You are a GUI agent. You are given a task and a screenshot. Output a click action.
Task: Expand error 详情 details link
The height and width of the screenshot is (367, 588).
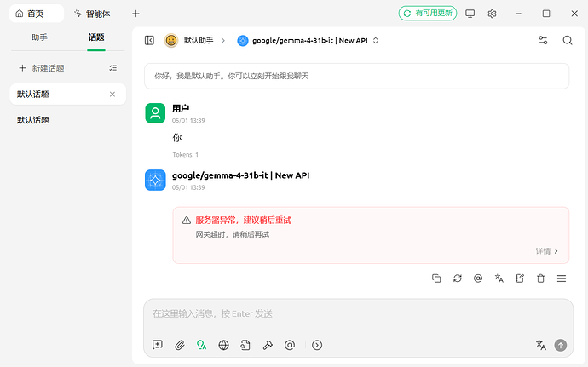point(547,251)
